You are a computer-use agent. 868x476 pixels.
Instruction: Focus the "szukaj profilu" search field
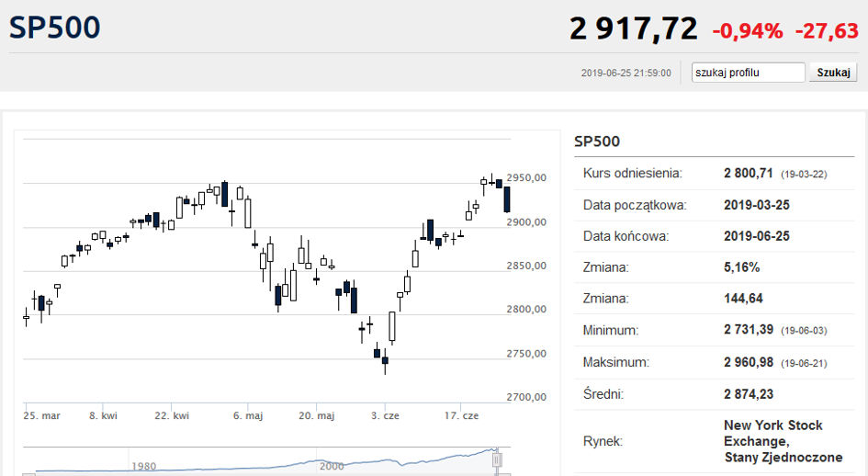(x=748, y=73)
